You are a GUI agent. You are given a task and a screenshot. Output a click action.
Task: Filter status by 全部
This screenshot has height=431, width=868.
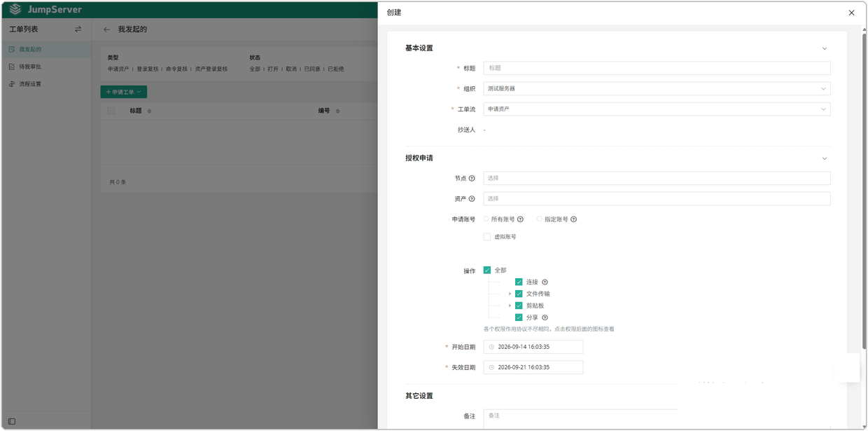(x=255, y=69)
